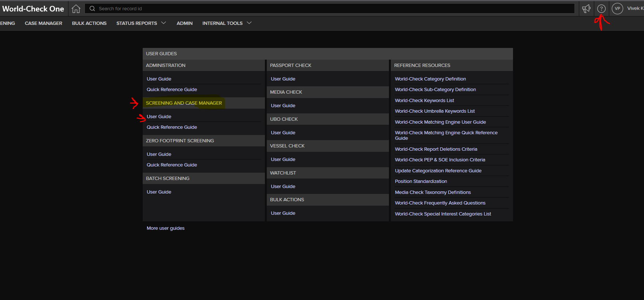Viewport: 644px width, 300px height.
Task: Click the ZERO FOOTPRINT SCREENING heading
Action: 180,141
